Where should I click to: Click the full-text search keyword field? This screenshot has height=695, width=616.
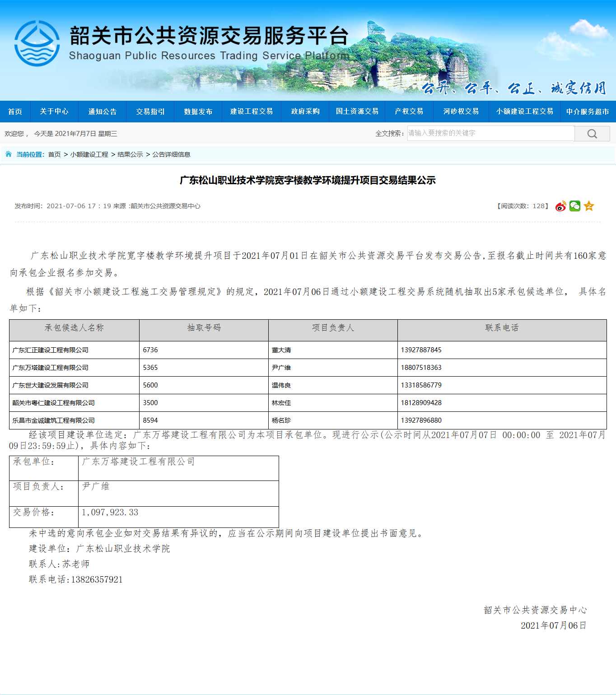pos(490,133)
